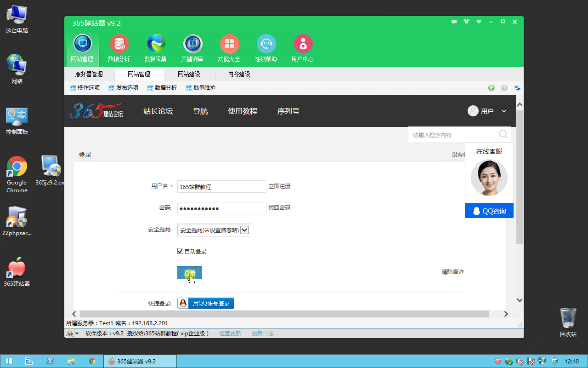Click the user avatar icon in forum header
The image size is (588, 368).
click(473, 111)
